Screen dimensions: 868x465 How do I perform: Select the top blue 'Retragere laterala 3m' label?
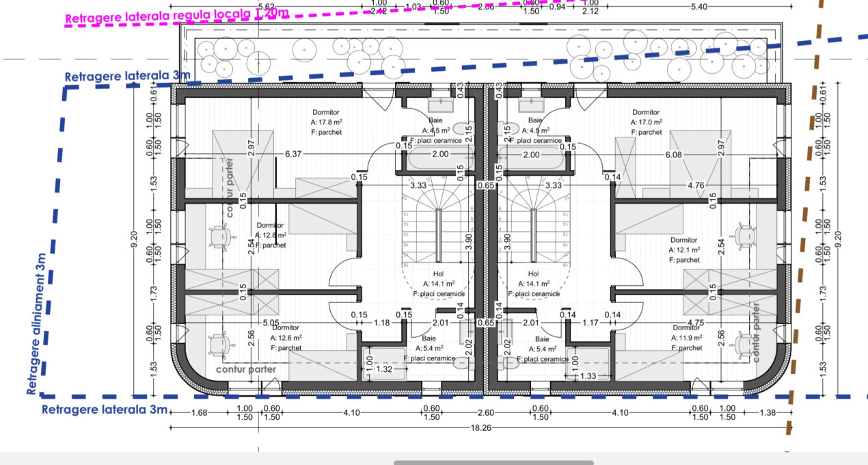point(127,76)
